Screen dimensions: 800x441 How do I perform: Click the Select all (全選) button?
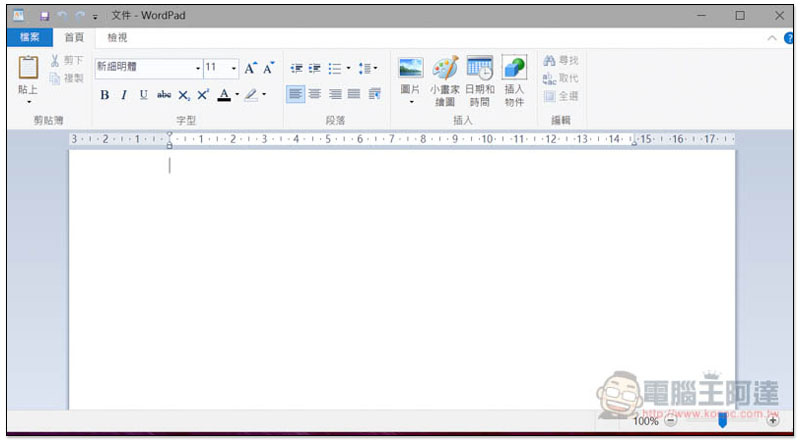(561, 96)
